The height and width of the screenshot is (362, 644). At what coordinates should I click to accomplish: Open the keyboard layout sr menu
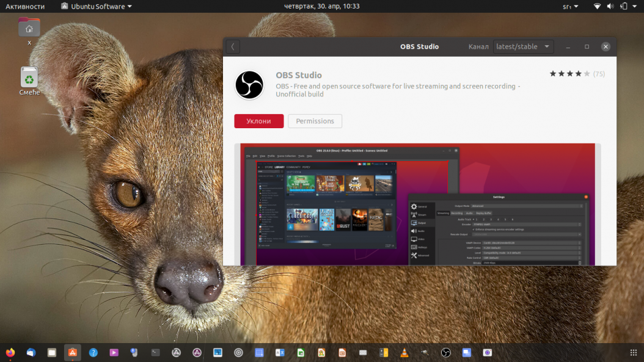point(571,7)
